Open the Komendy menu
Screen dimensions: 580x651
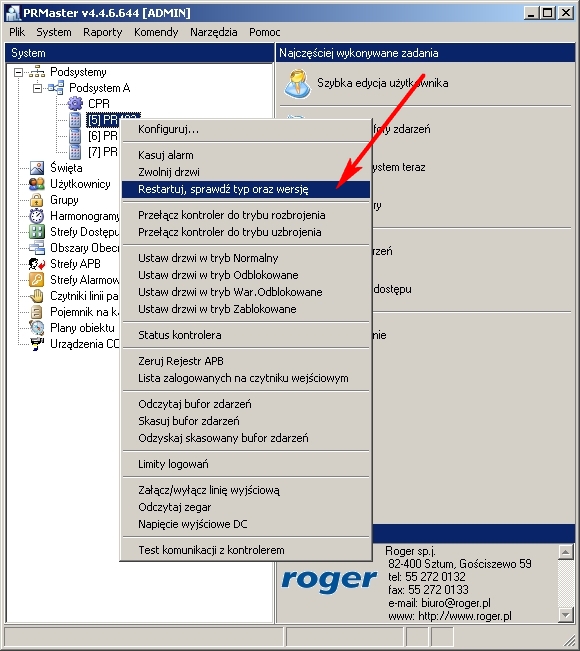pyautogui.click(x=156, y=32)
